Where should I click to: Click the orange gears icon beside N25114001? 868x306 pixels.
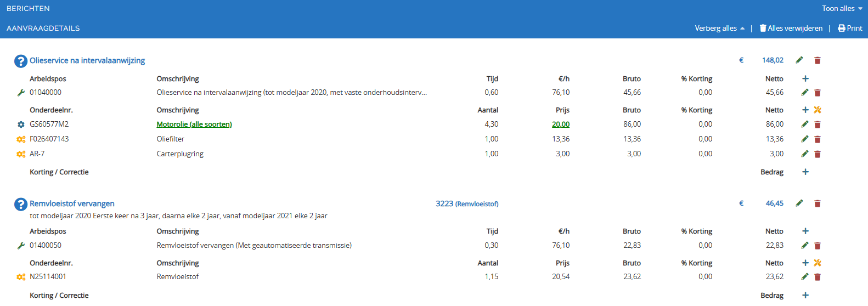point(21,277)
